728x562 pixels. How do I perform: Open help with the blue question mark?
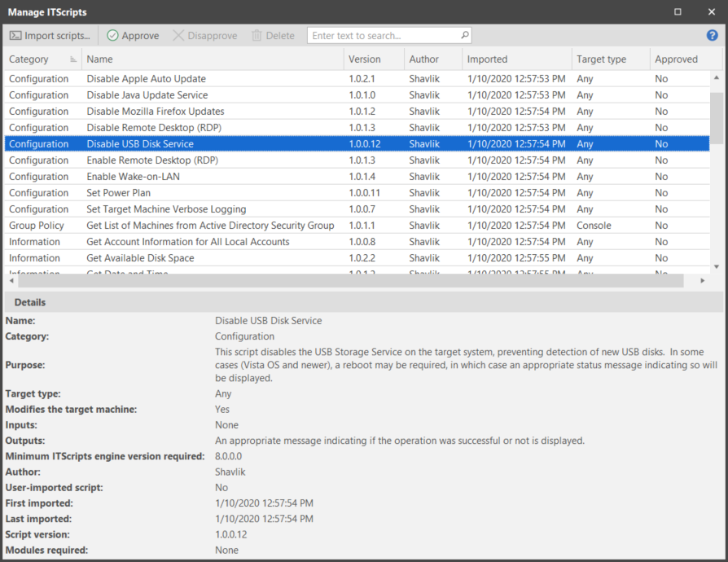(712, 35)
